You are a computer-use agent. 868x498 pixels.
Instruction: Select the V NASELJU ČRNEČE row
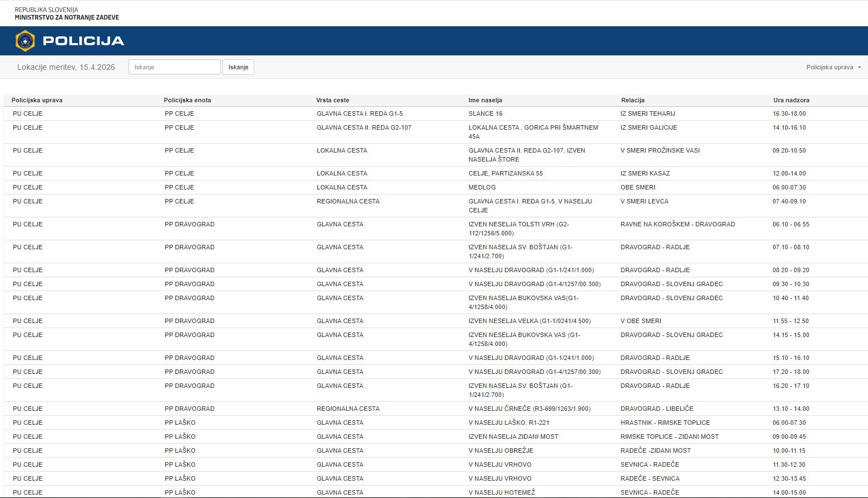[x=529, y=409]
